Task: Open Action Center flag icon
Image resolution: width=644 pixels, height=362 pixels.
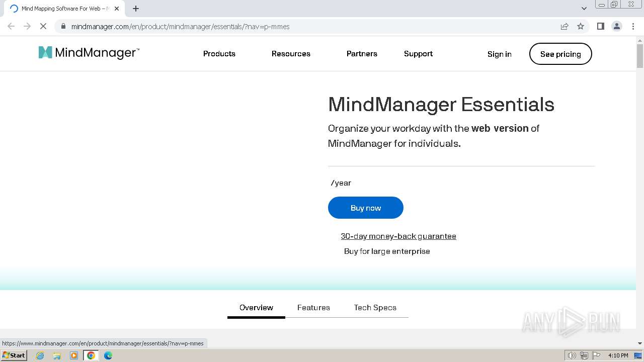Action: click(596, 355)
